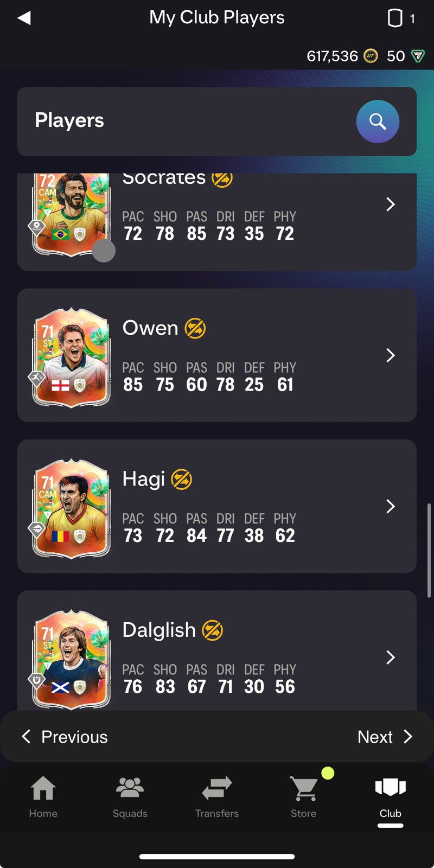Go to the Previous page of players
The image size is (434, 868).
[64, 737]
